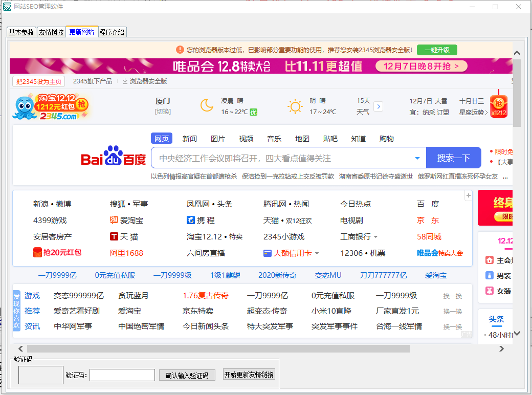Click the 携程 blue dolphin icon
The height and width of the screenshot is (395, 532).
191,220
